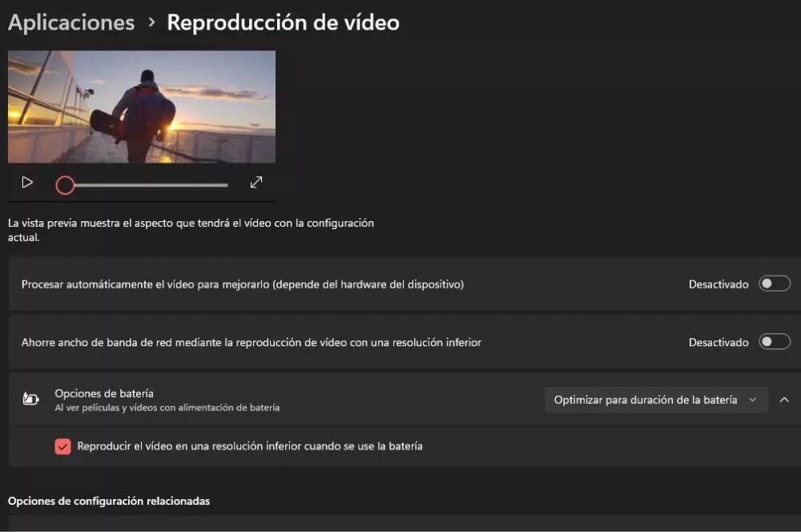Click the Reproducción de vídeo page title
801x532 pixels.
pyautogui.click(x=283, y=22)
